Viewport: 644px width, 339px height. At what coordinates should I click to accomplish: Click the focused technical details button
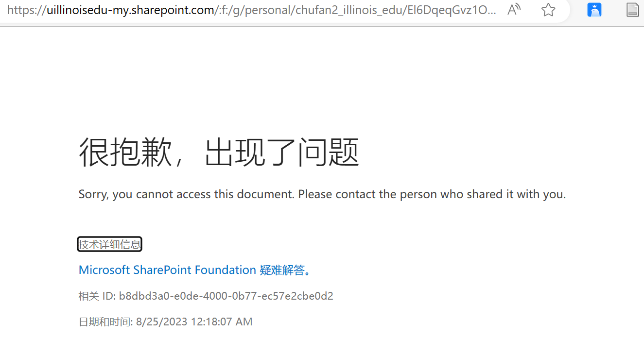pos(109,244)
